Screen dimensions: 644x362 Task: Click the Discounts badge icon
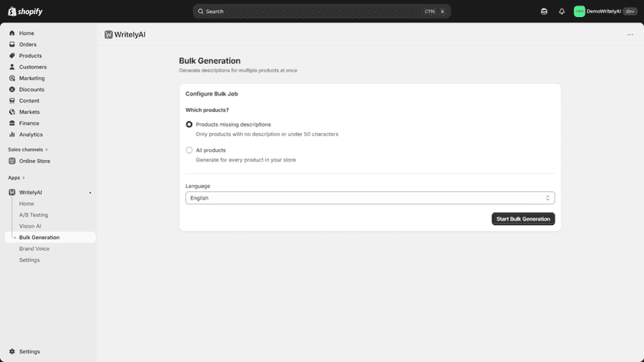coord(12,89)
